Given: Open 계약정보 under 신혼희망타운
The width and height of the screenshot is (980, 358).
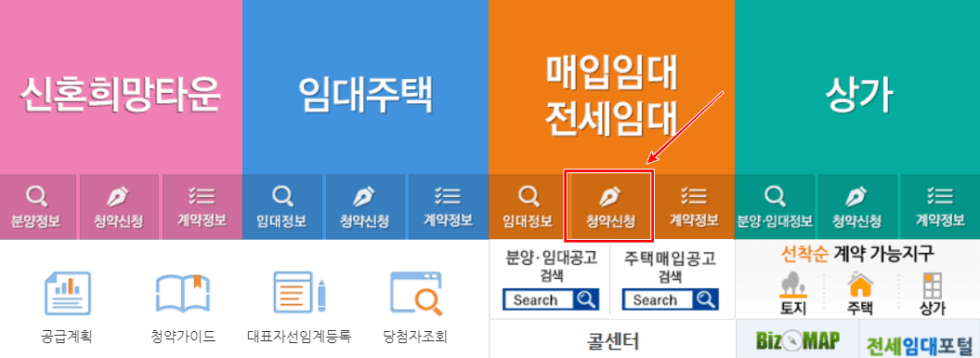Looking at the screenshot, I should point(202,206).
